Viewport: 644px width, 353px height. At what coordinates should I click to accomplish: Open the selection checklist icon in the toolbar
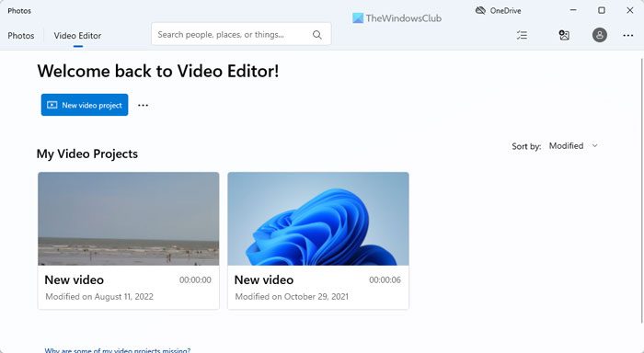coord(522,35)
